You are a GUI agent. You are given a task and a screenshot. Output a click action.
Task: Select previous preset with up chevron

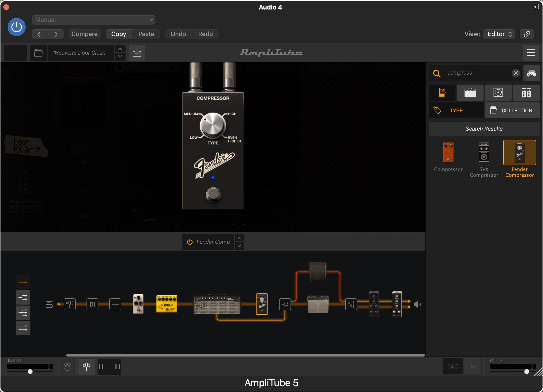120,49
